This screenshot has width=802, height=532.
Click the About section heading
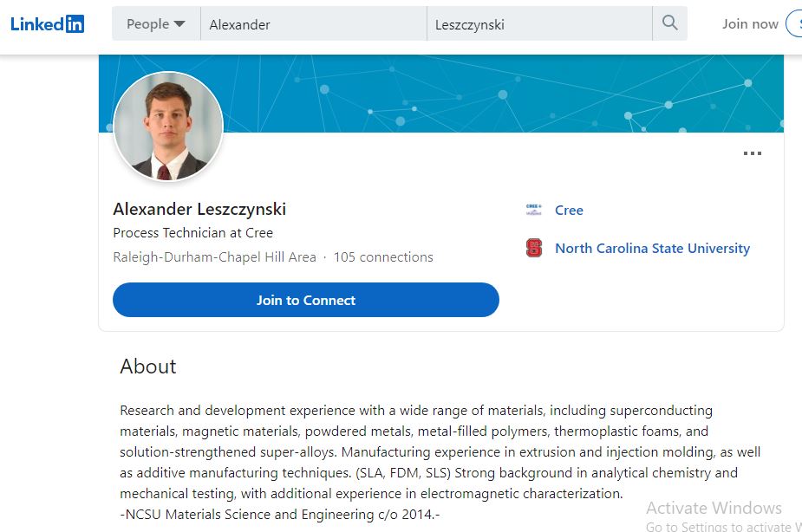tap(147, 367)
